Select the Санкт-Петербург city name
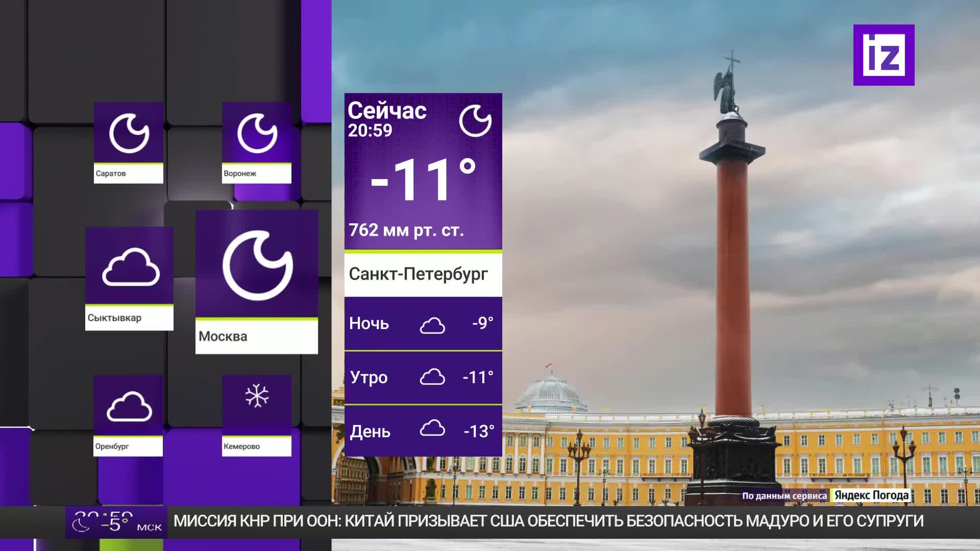The width and height of the screenshot is (980, 551). pos(418,274)
